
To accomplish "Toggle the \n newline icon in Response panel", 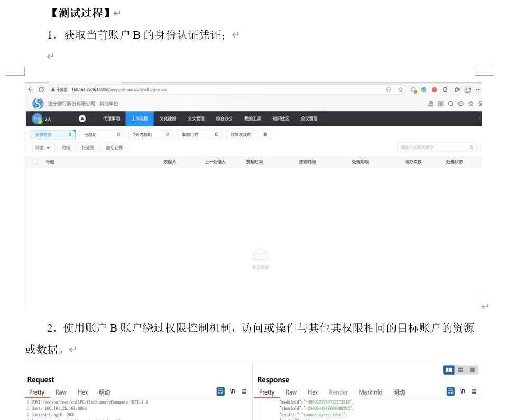I will [x=463, y=391].
